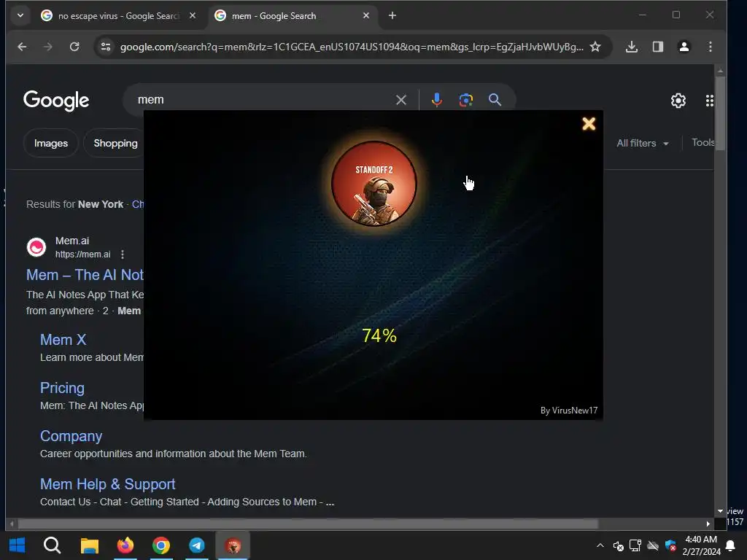Show hidden system tray icons

[x=600, y=545]
